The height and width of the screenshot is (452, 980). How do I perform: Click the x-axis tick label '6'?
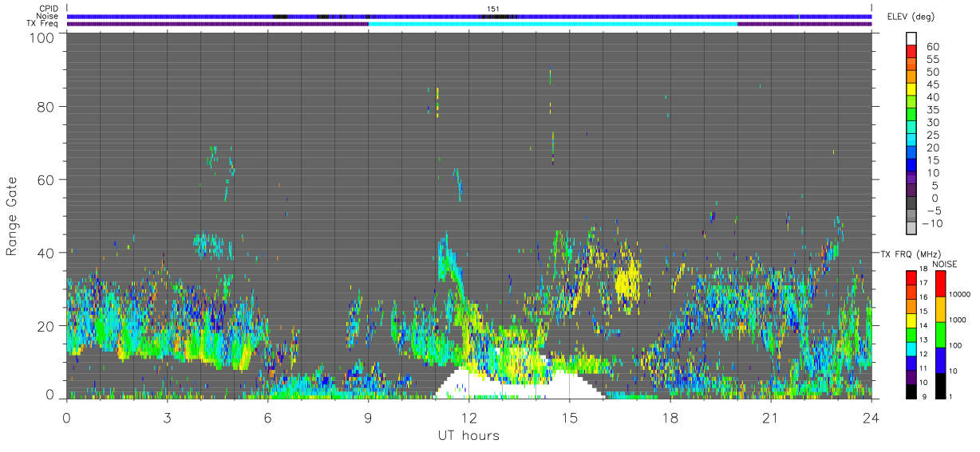(267, 417)
